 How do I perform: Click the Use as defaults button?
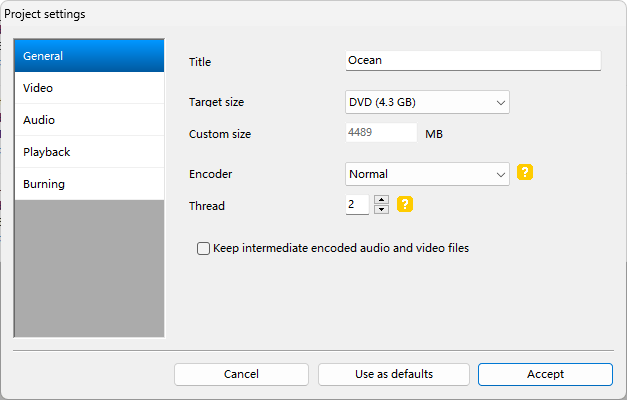point(394,374)
